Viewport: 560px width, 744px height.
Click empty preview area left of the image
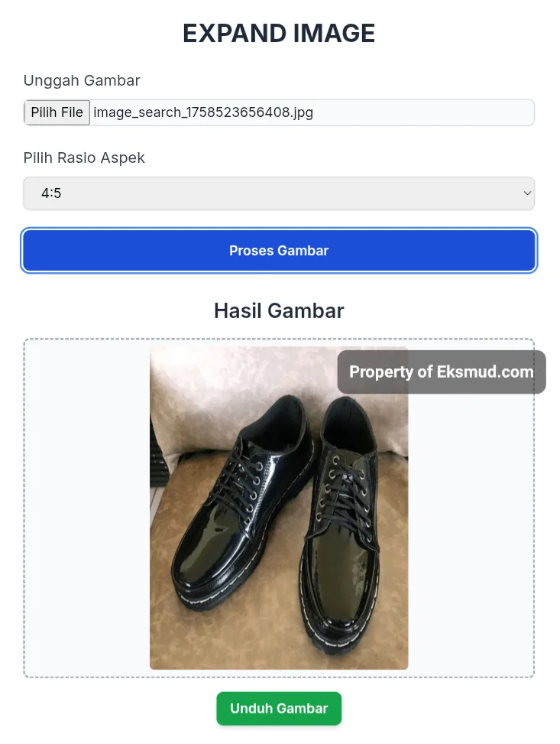point(87,508)
